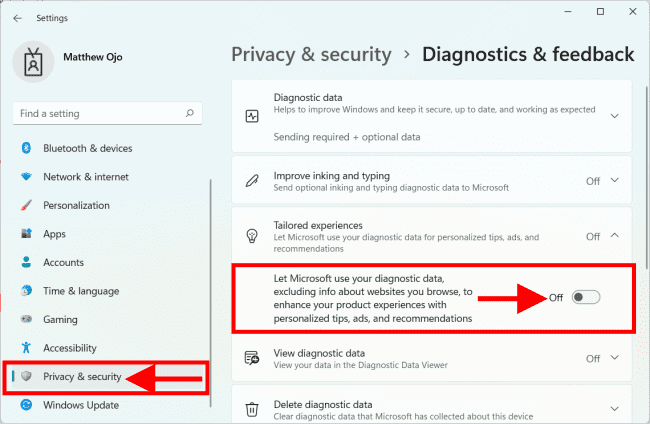Expand the Delete diagnostic data section
Screen dimensions: 650x424
pyautogui.click(x=614, y=408)
